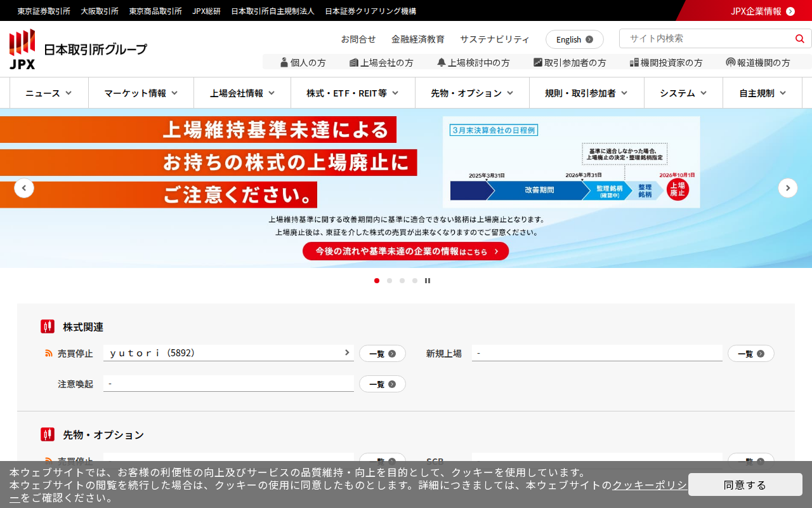Select the second carousel dot
The image size is (812, 508).
390,281
